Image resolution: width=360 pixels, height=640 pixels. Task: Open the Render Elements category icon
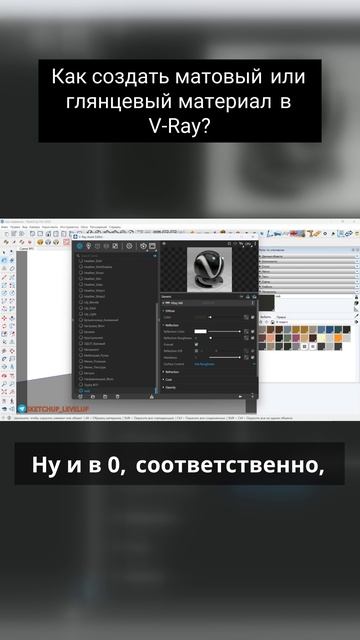click(x=106, y=246)
